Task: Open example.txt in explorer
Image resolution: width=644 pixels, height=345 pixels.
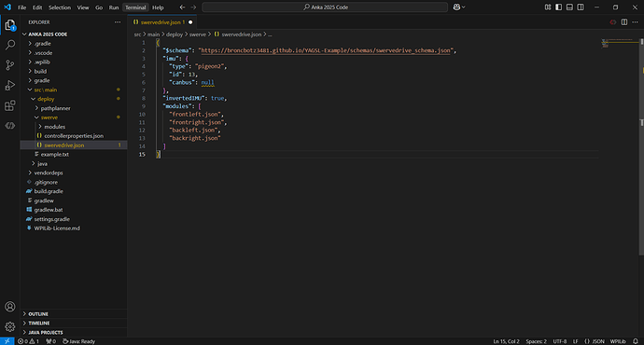Action: (x=55, y=154)
